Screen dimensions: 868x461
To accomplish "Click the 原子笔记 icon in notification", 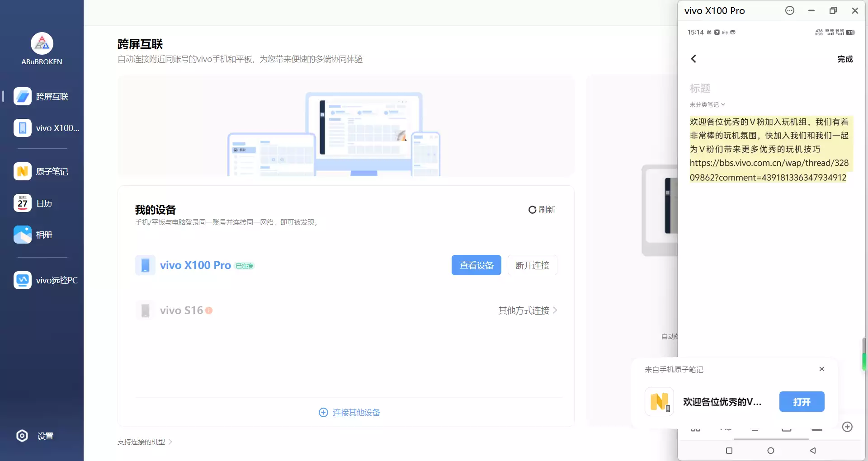I will click(x=659, y=401).
